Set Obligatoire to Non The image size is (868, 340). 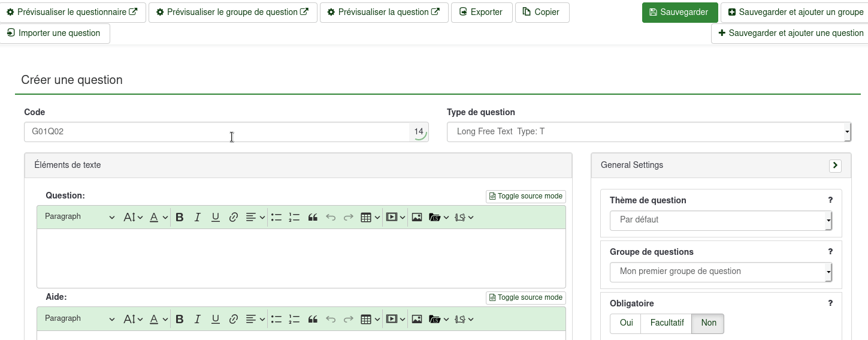pos(708,323)
